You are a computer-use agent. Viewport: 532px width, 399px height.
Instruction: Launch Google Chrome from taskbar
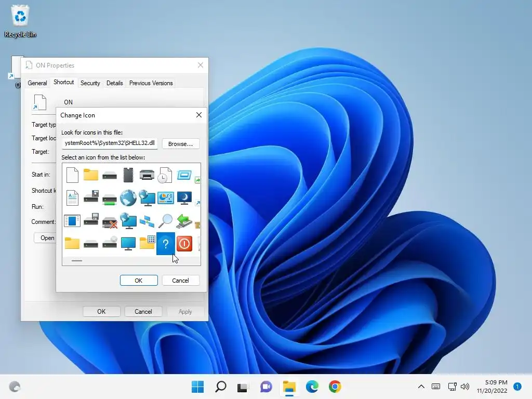point(335,387)
